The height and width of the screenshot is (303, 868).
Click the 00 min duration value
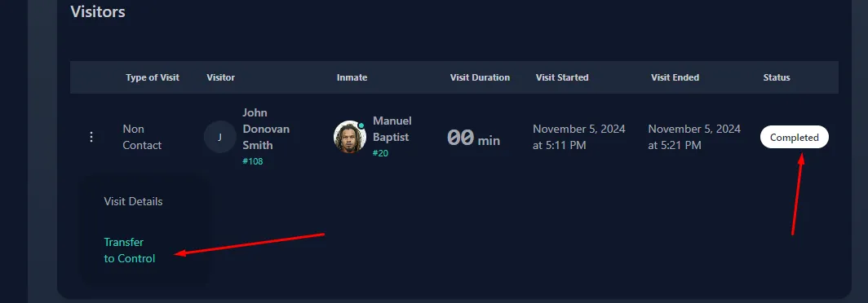(x=473, y=138)
